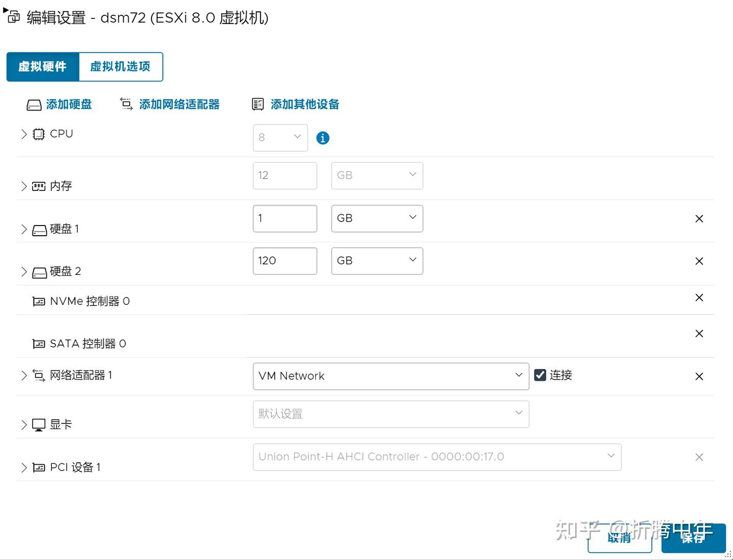Image resolution: width=733 pixels, height=560 pixels.
Task: Click the 取消 cancel button
Action: pyautogui.click(x=619, y=538)
